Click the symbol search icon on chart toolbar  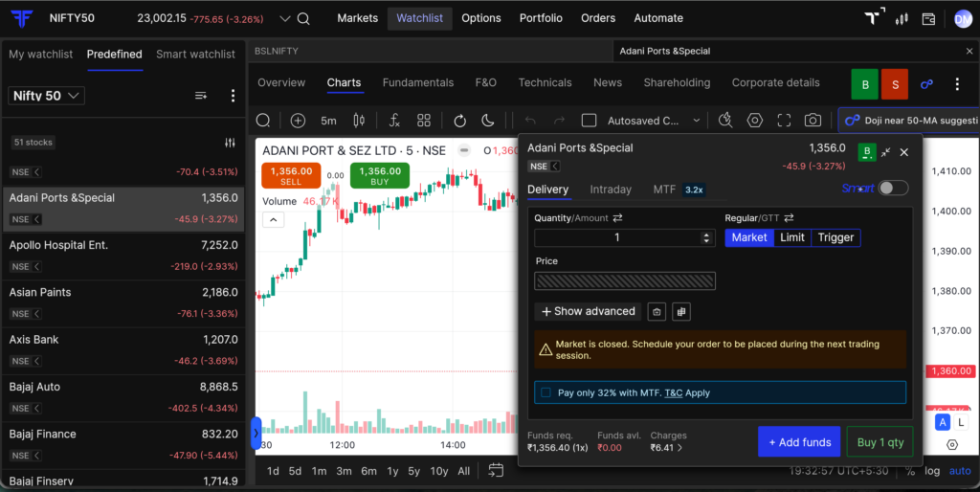[x=263, y=120]
